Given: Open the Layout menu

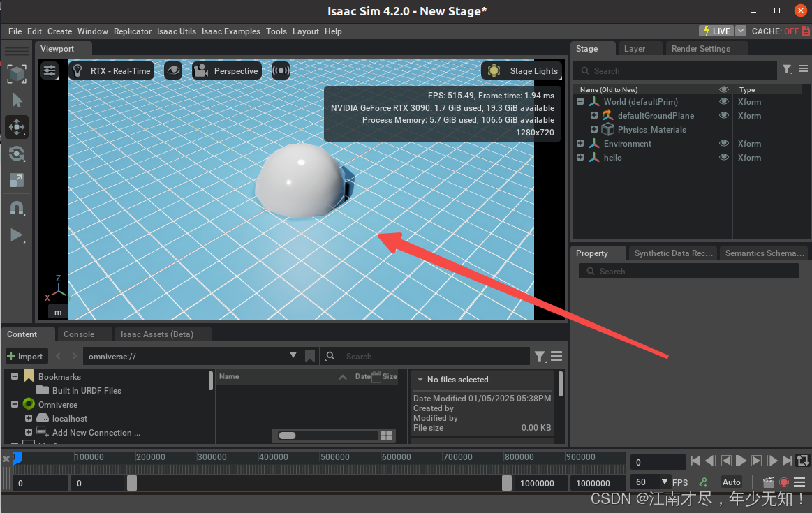Looking at the screenshot, I should [x=306, y=31].
